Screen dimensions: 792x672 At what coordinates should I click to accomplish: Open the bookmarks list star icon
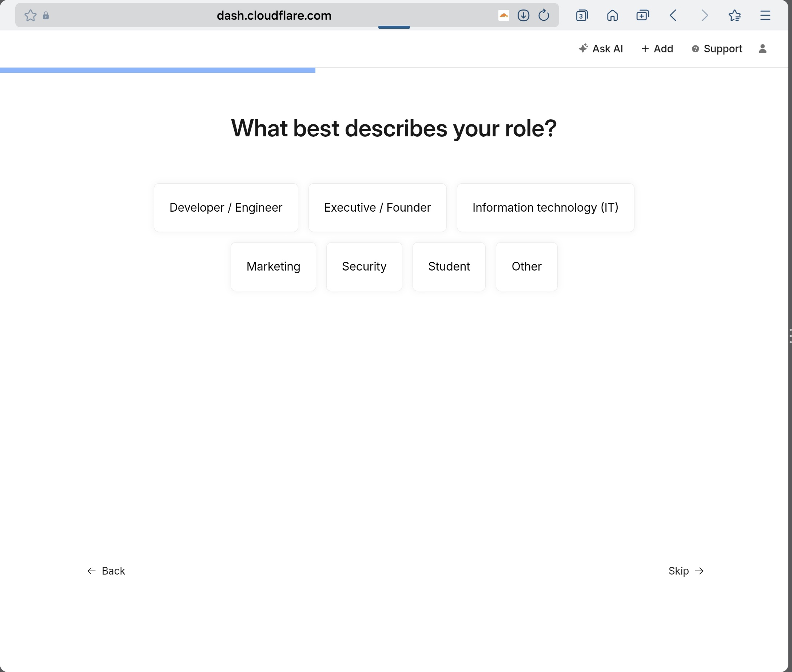[x=735, y=15]
